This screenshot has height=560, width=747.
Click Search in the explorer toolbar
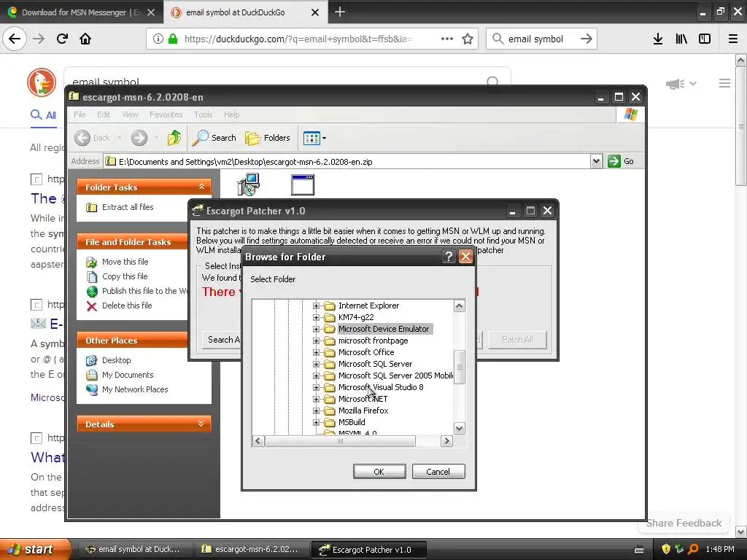click(x=214, y=138)
